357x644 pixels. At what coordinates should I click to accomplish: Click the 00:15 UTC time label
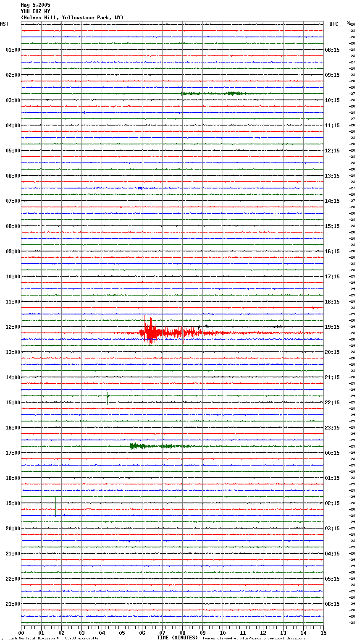[332, 453]
